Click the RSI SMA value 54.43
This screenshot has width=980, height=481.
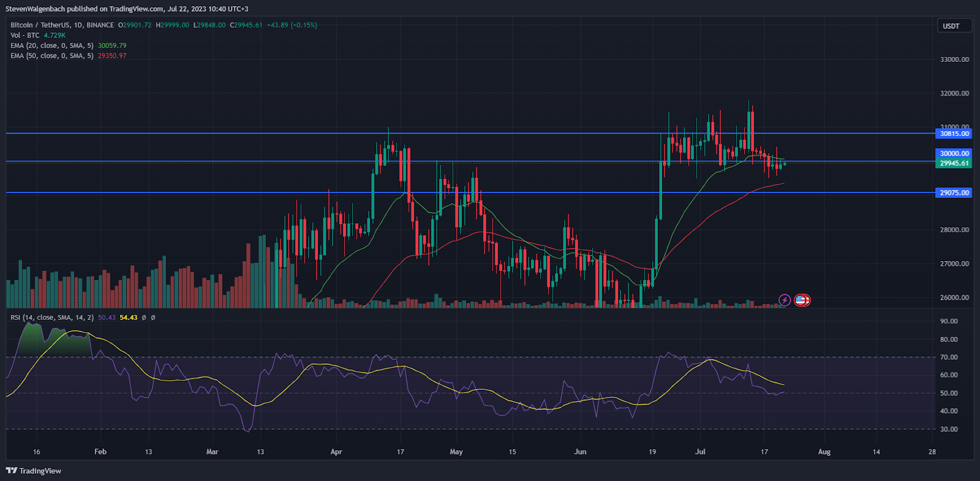[x=129, y=317]
